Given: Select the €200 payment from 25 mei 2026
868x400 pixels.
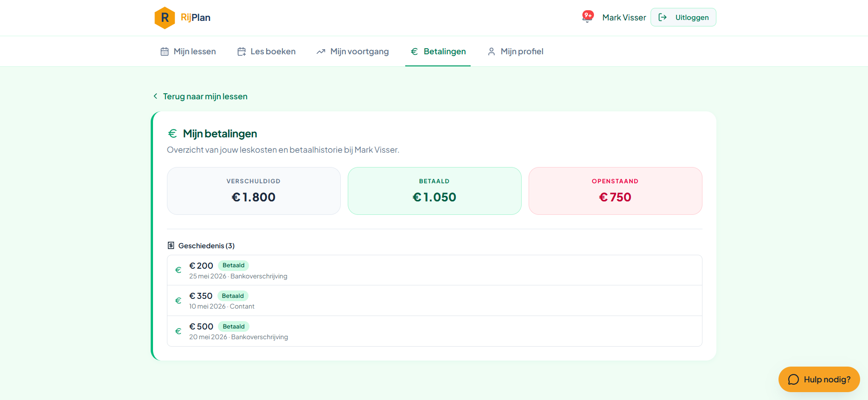Looking at the screenshot, I should click(x=434, y=270).
